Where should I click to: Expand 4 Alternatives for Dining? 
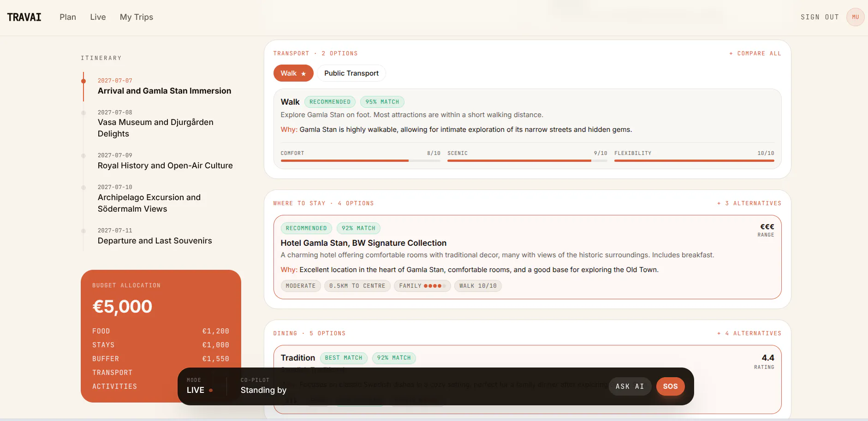coord(749,333)
